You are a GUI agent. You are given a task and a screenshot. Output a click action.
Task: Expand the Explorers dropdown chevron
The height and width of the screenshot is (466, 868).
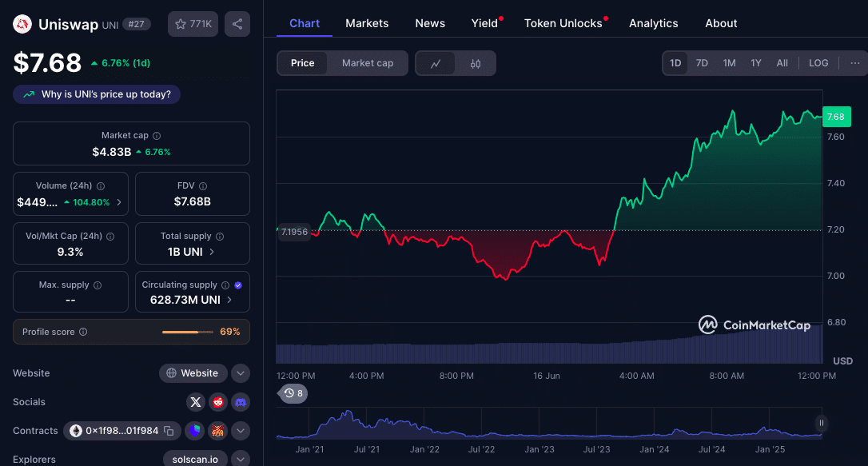(x=241, y=460)
